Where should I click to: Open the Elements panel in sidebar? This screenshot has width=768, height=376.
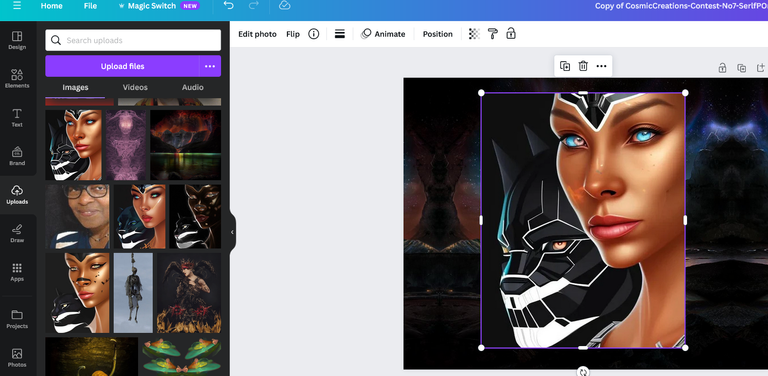(17, 78)
